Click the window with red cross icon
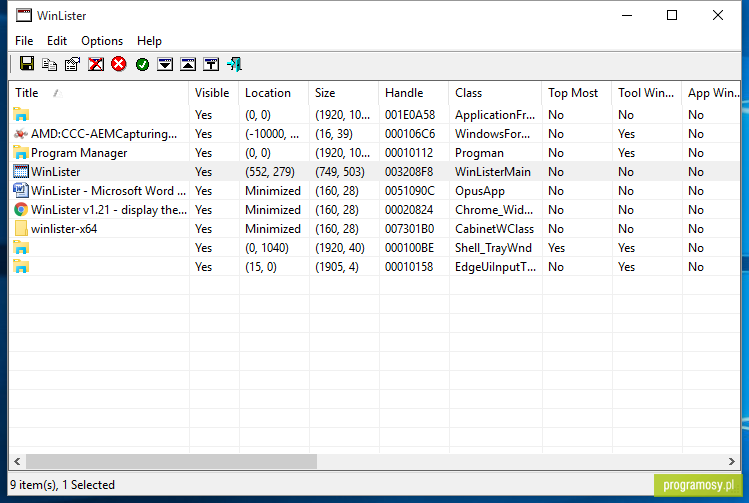 (x=96, y=64)
